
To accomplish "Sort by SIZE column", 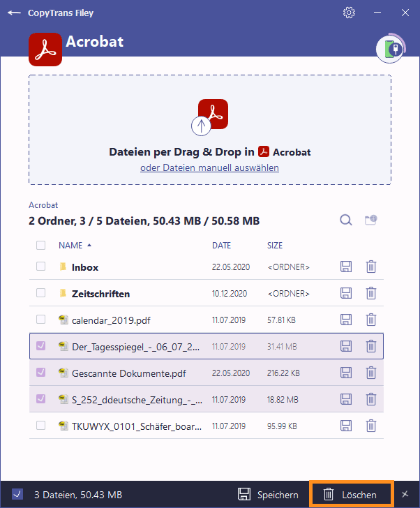I will (x=275, y=246).
